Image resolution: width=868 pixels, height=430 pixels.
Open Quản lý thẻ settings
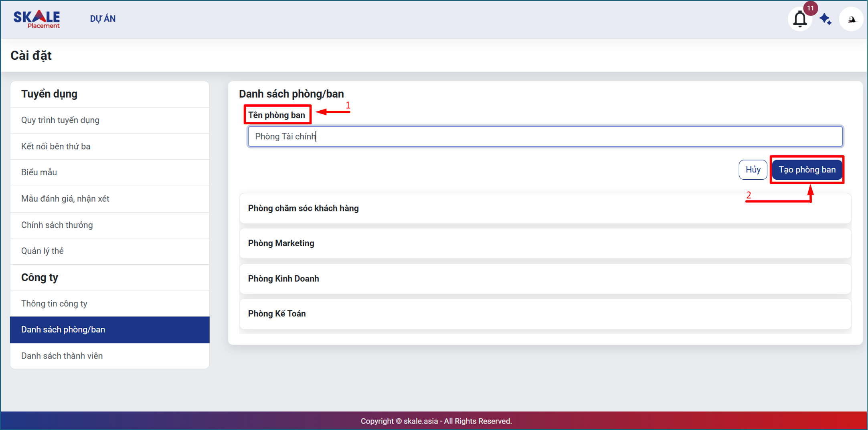(x=42, y=251)
